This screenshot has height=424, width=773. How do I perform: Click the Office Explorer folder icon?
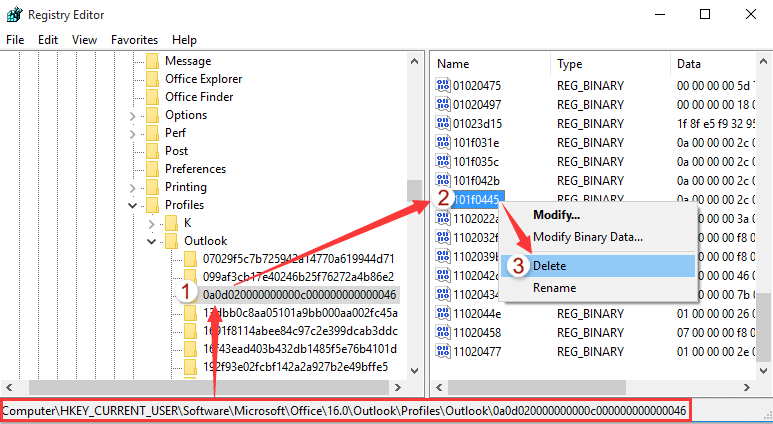(153, 79)
